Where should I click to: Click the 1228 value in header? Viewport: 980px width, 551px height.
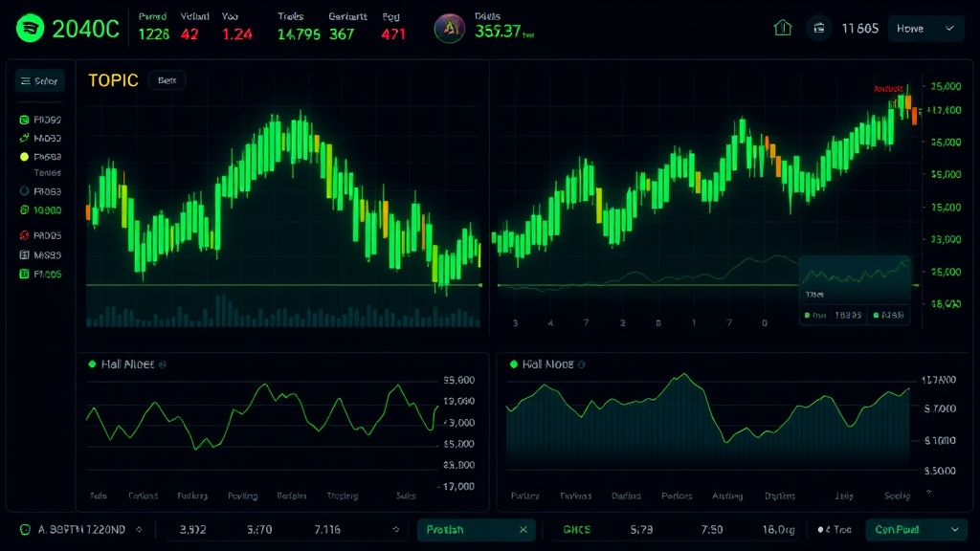pyautogui.click(x=154, y=34)
